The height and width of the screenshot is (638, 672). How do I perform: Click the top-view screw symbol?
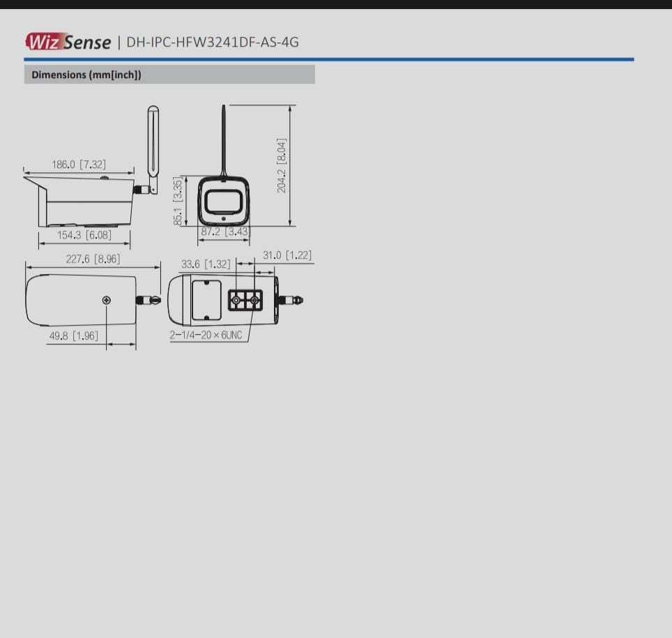coord(107,300)
